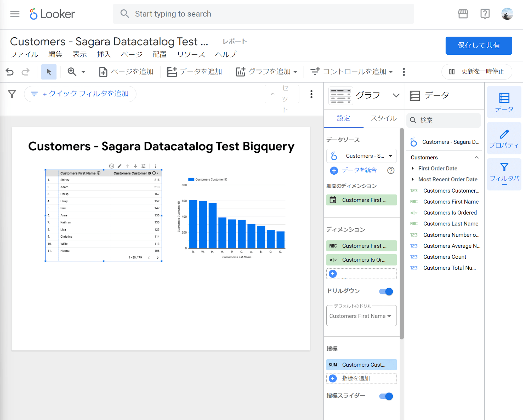Open the table chart kebab menu

(x=155, y=166)
